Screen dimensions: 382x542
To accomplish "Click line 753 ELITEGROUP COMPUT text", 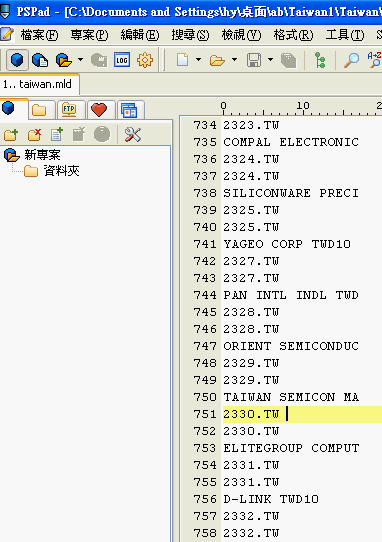I will tap(291, 448).
